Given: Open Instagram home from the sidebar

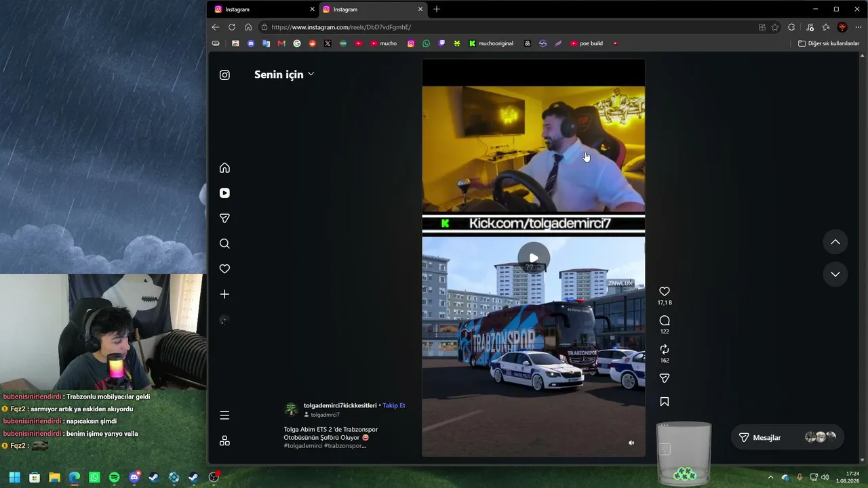Looking at the screenshot, I should pyautogui.click(x=224, y=168).
